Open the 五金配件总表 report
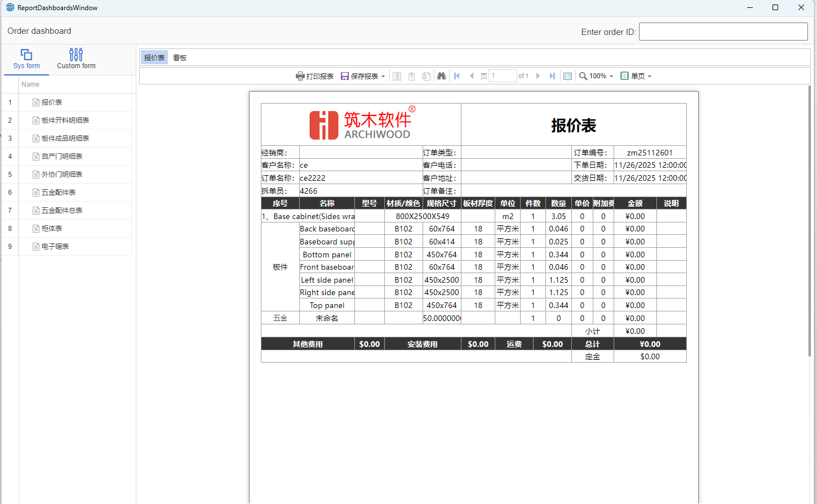 61,211
